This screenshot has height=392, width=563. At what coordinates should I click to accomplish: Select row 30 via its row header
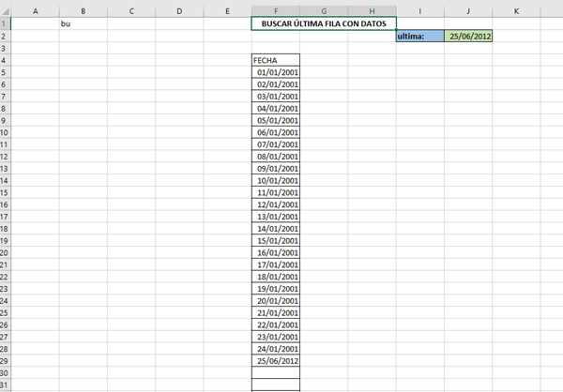point(6,373)
